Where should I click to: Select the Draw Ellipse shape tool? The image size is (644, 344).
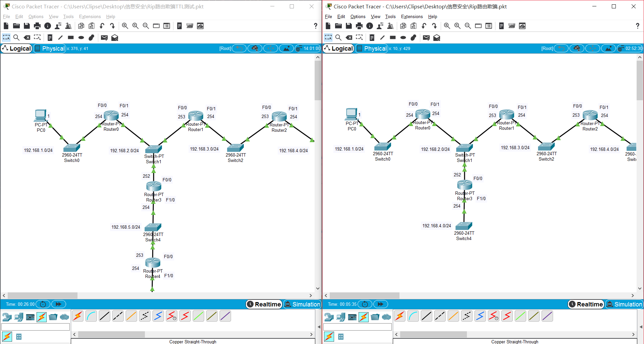point(81,38)
